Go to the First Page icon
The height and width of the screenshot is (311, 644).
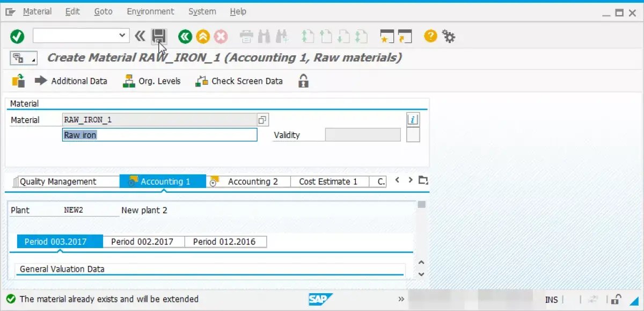click(x=308, y=37)
